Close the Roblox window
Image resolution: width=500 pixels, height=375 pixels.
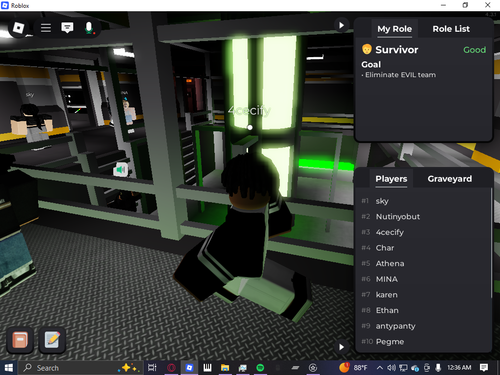pyautogui.click(x=487, y=5)
